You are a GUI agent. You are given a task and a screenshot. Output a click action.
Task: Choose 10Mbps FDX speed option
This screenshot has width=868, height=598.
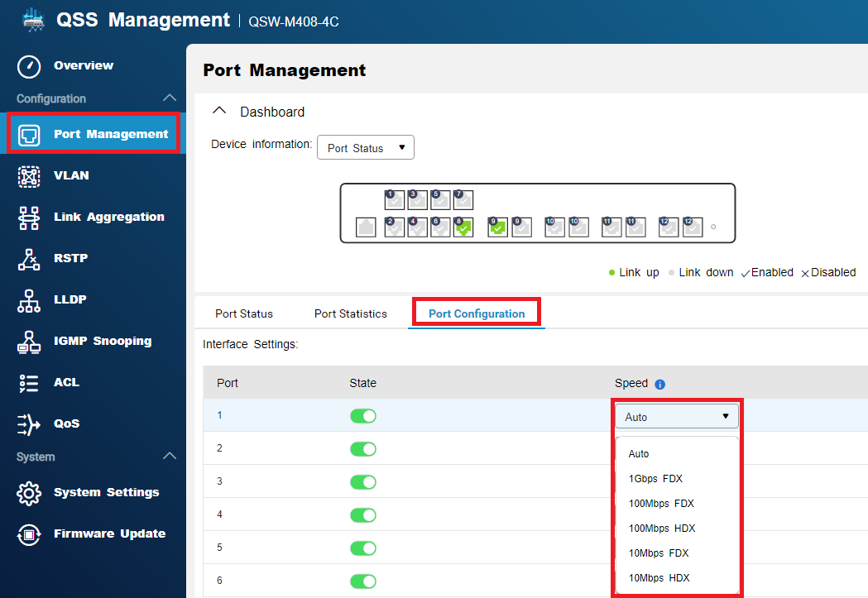point(658,553)
